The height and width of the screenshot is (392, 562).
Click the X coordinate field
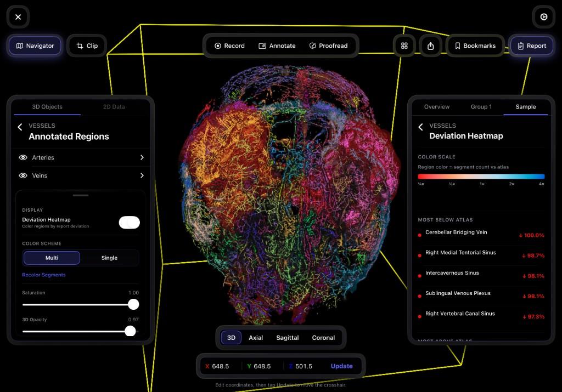click(221, 366)
